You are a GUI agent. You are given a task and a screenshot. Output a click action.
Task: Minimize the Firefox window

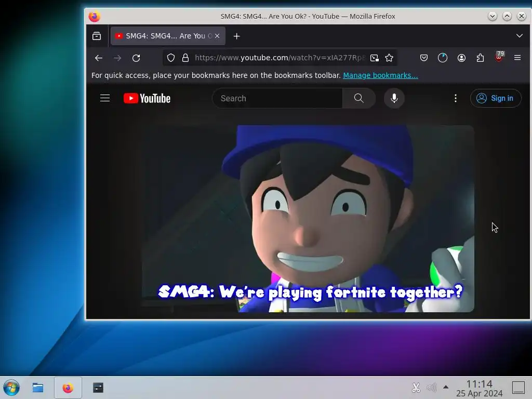tap(493, 16)
